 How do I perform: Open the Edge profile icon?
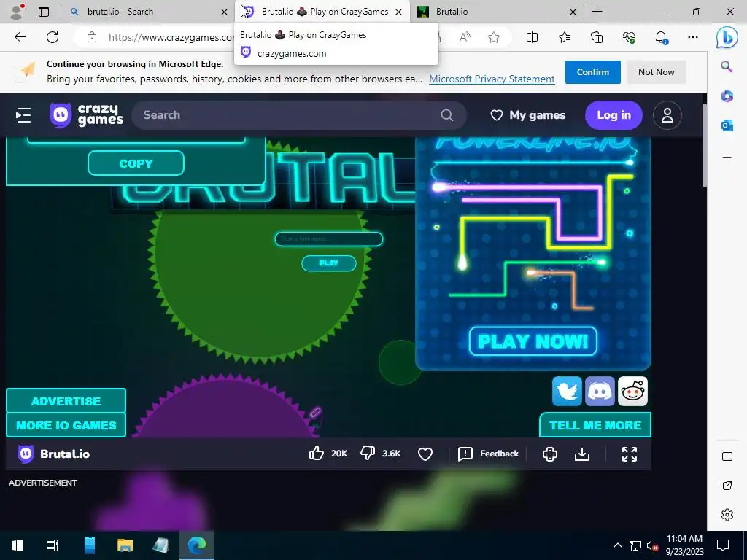point(18,12)
